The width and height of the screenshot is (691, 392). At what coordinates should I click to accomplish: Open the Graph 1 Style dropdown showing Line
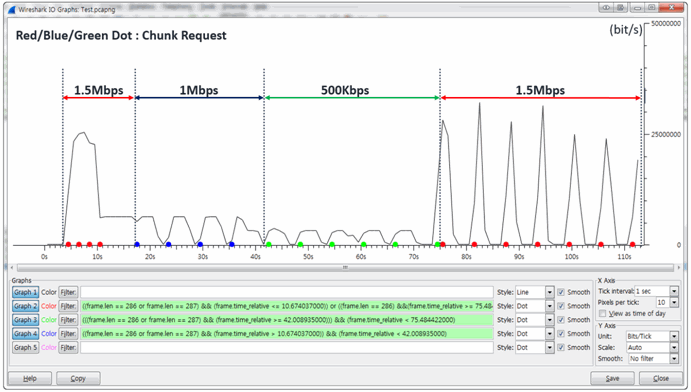tap(535, 292)
